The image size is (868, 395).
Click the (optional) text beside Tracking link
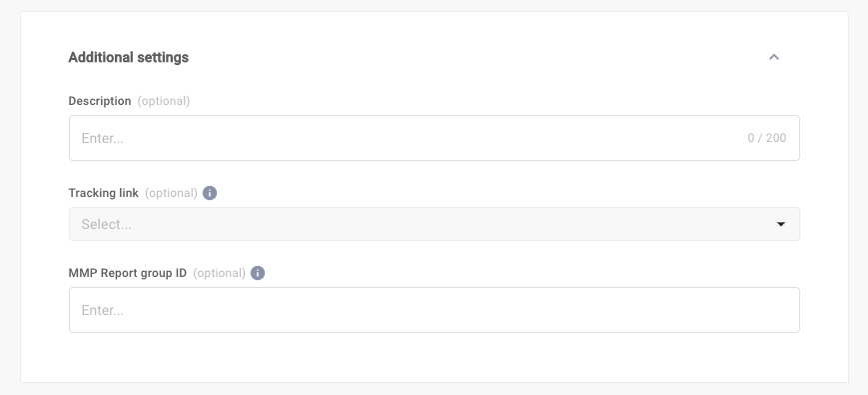[171, 193]
